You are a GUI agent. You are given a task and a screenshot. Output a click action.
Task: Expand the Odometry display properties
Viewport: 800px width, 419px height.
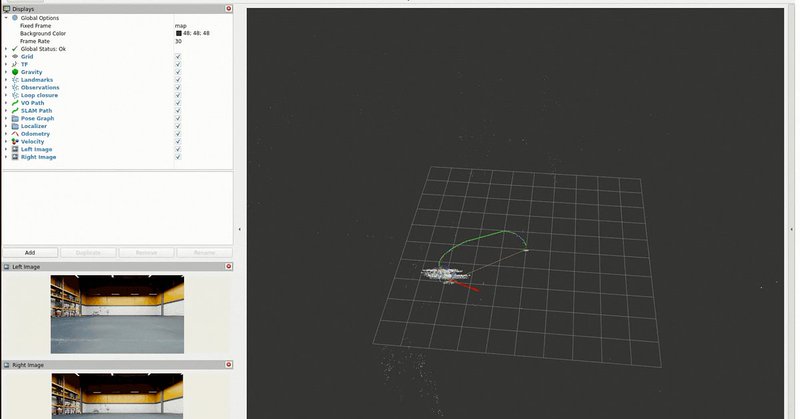(x=6, y=134)
